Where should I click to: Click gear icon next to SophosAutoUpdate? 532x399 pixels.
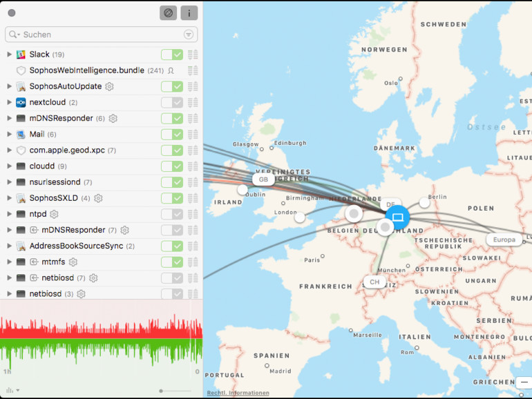pos(109,86)
